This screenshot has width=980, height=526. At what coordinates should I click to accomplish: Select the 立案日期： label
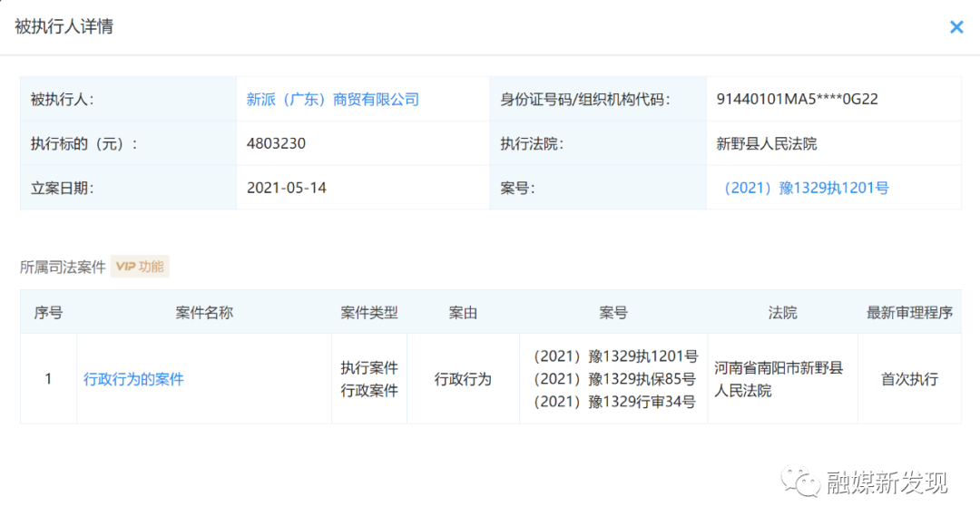(x=62, y=188)
